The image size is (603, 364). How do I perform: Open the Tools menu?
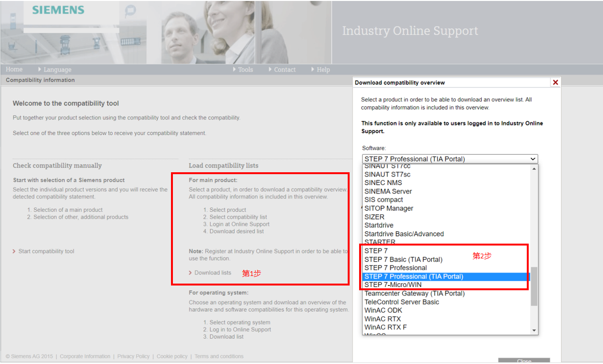pos(245,69)
